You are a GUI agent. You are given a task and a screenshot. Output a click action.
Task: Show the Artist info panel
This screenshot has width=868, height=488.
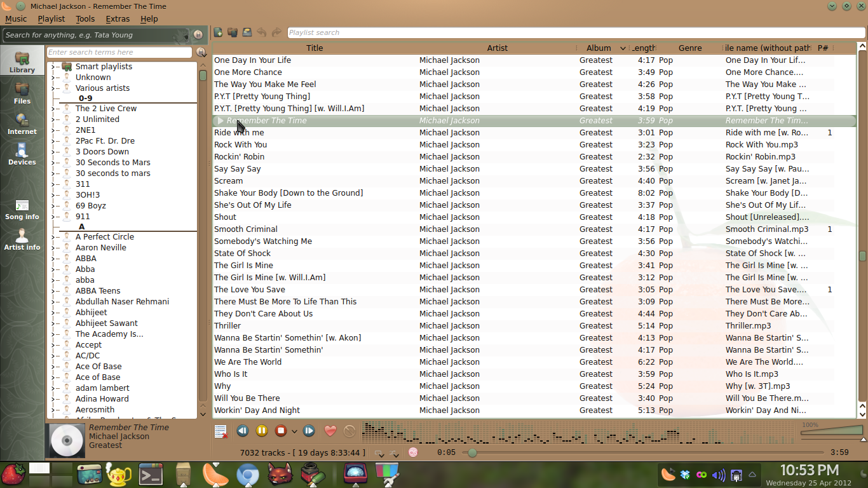point(22,240)
